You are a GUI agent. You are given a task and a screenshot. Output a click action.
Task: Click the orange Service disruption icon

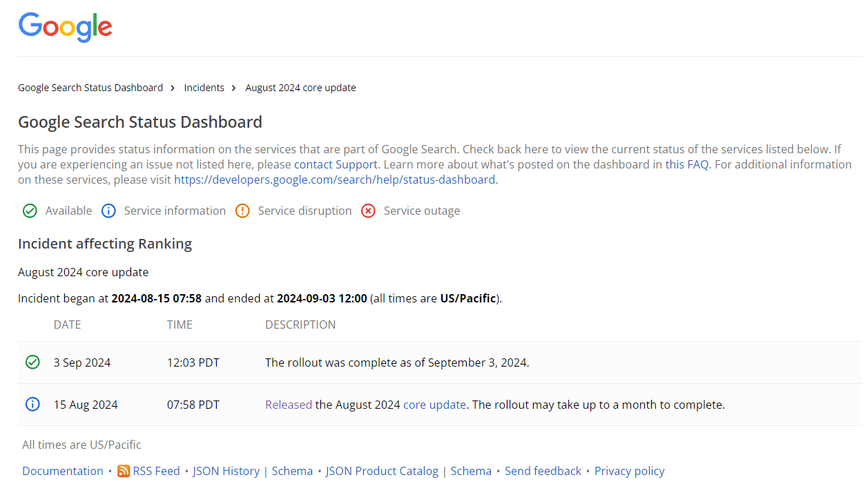pyautogui.click(x=242, y=211)
